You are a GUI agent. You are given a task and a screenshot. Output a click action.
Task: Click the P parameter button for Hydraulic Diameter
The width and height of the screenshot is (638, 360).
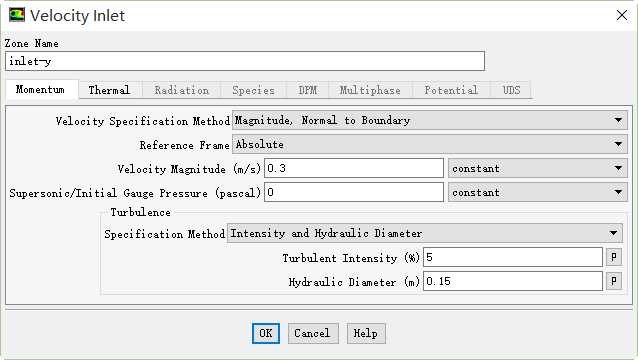tap(614, 281)
